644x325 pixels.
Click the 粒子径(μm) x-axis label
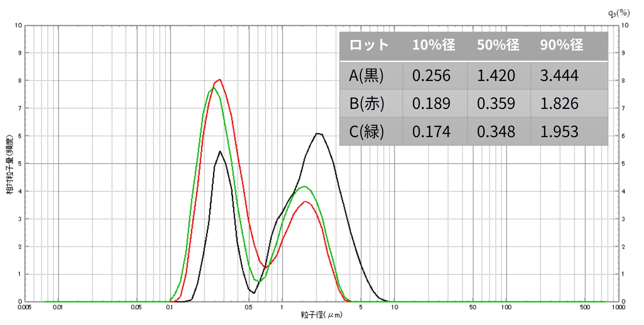click(x=321, y=315)
